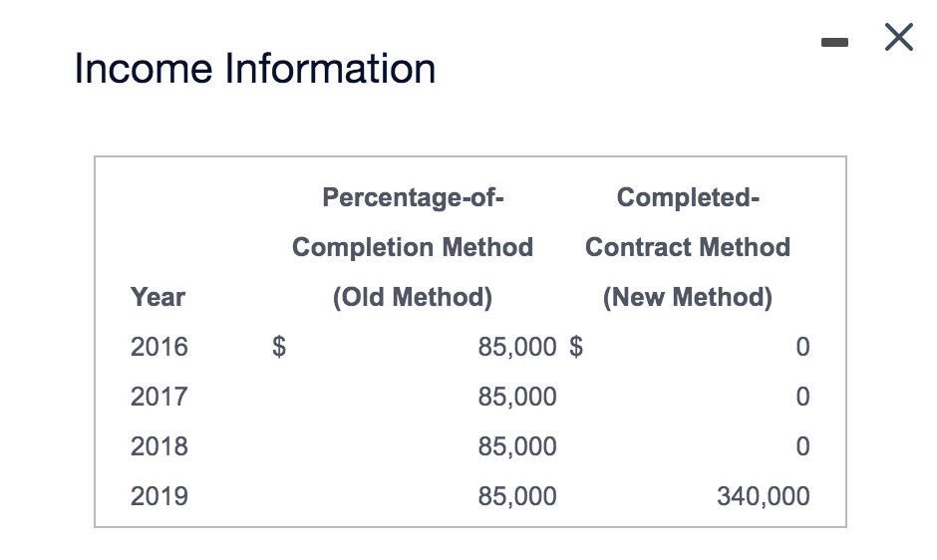Click the 2018 old method value 85,000

[x=517, y=446]
